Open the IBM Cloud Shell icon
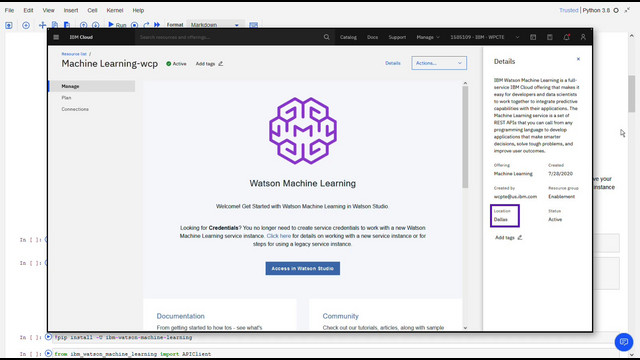 [533, 37]
